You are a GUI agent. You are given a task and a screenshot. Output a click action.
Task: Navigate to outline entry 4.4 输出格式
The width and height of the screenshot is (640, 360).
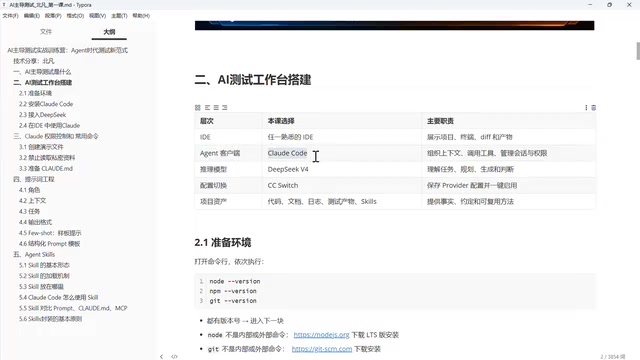(x=35, y=222)
